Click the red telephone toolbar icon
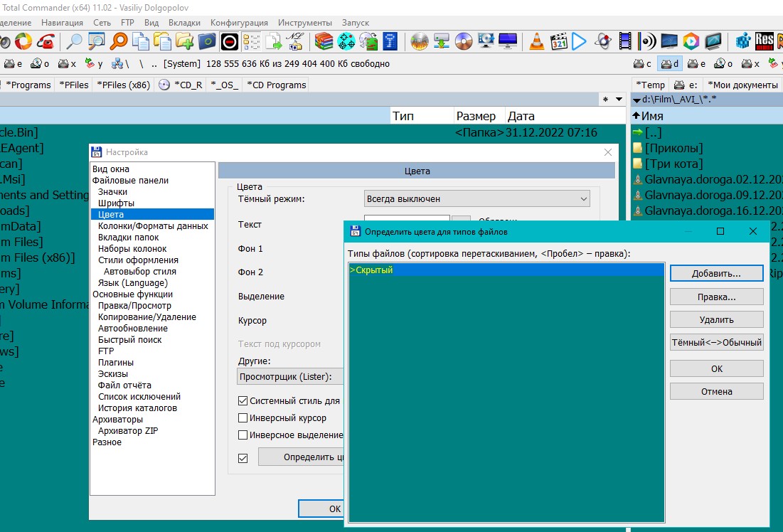This screenshot has height=532, width=783. [x=46, y=41]
